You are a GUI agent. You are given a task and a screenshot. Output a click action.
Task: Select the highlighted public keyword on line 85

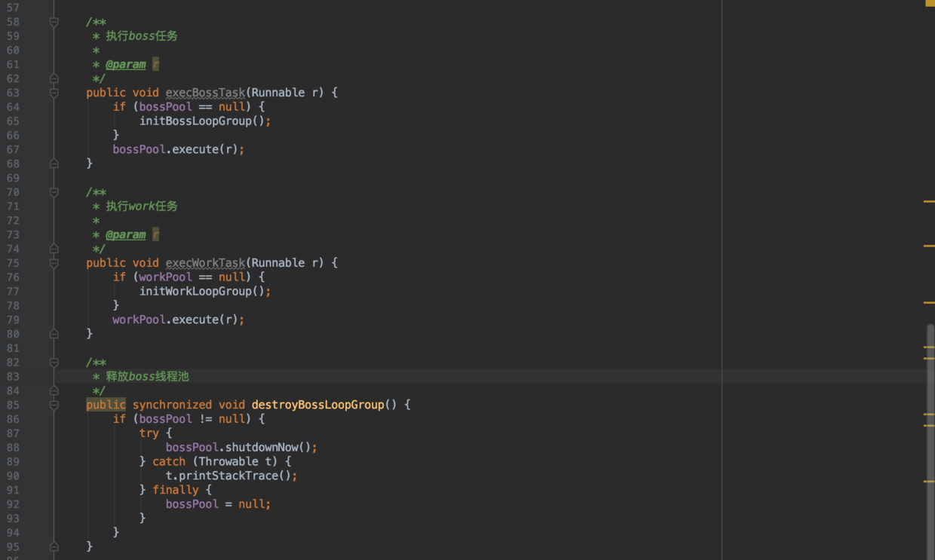coord(105,405)
